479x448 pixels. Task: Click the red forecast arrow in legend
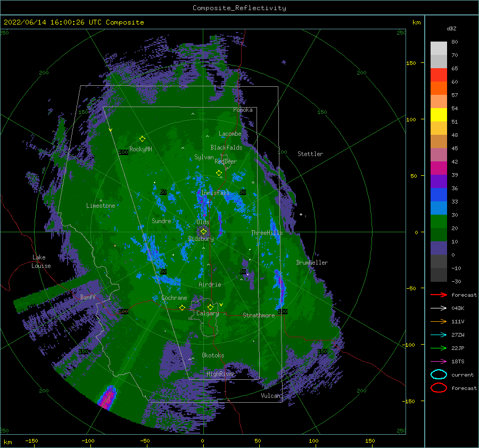click(439, 295)
